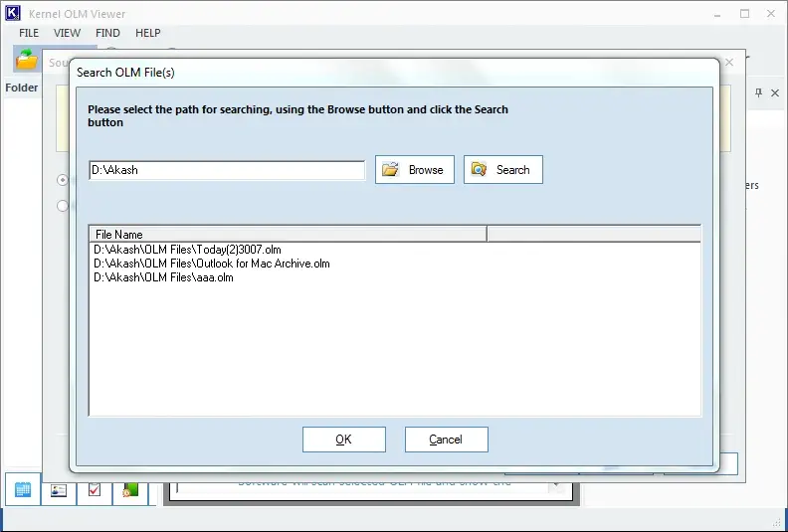Close the Source File Selection dialog
Viewport: 788px width, 532px height.
click(x=729, y=63)
